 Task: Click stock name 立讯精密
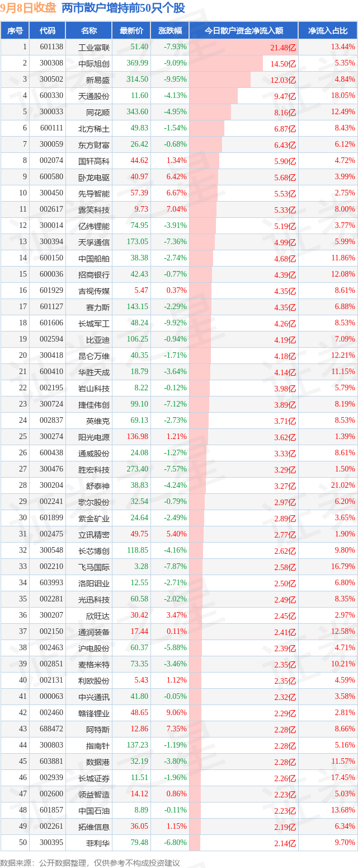(94, 534)
